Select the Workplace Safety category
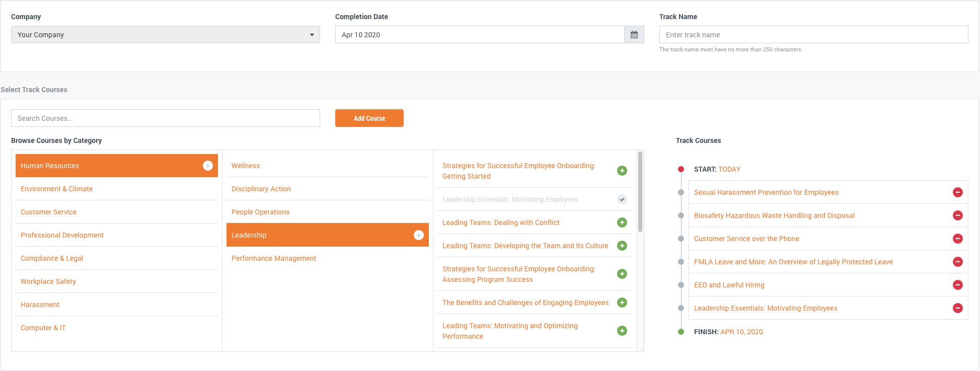The image size is (980, 371). click(x=48, y=281)
